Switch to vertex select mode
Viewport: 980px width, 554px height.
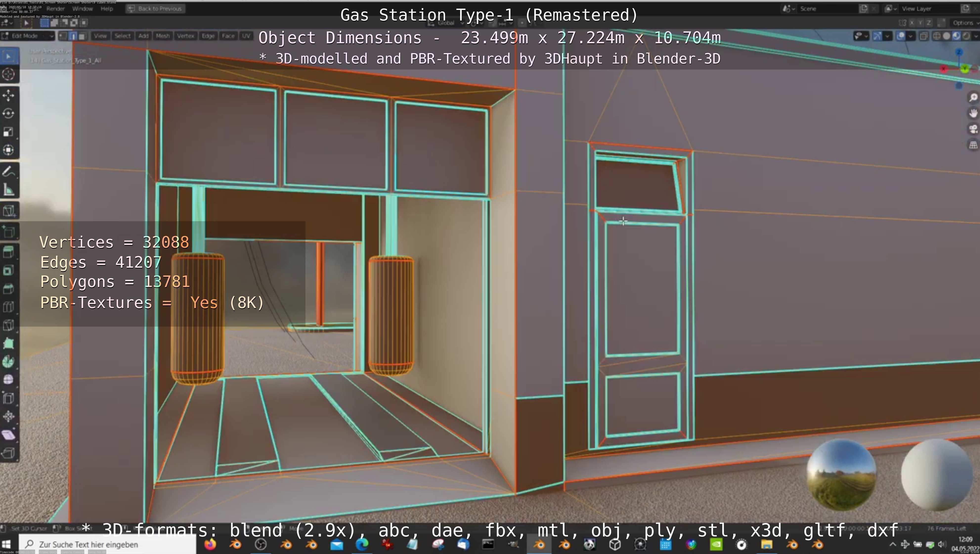point(64,36)
